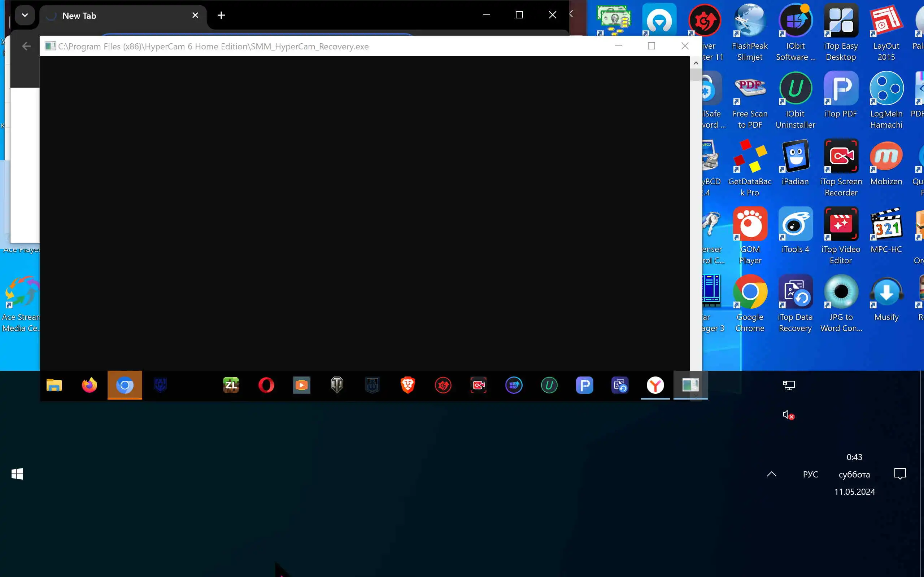Click the Opera browser taskbar icon
924x577 pixels.
tap(266, 385)
